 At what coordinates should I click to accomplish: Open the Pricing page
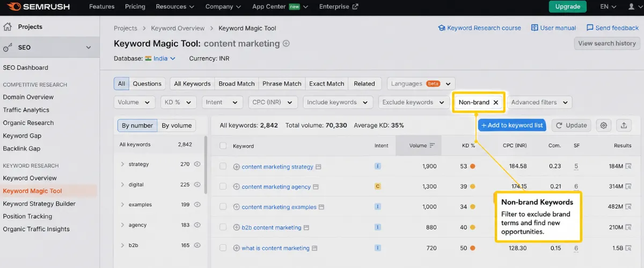(x=135, y=6)
